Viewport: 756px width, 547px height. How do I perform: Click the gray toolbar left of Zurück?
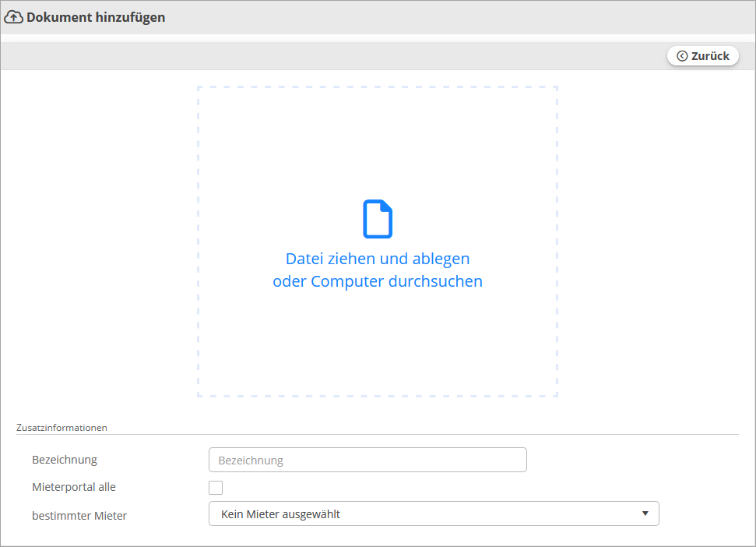311,56
